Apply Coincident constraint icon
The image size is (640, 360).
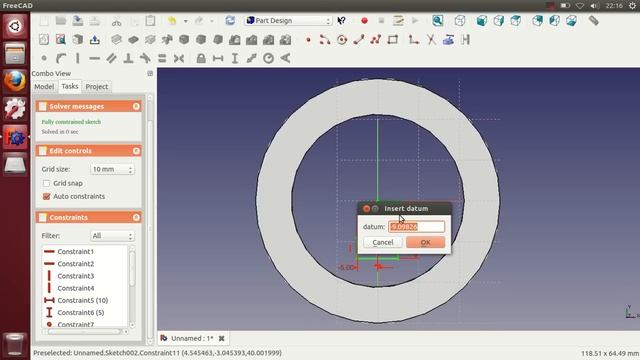[44, 58]
